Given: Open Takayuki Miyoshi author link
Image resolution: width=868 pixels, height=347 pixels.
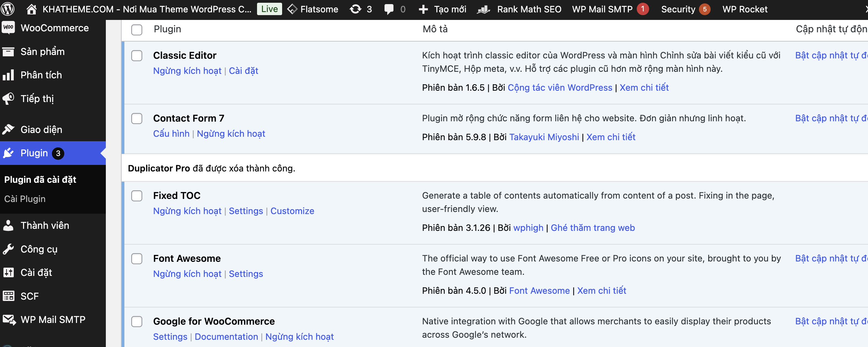Looking at the screenshot, I should pyautogui.click(x=544, y=137).
